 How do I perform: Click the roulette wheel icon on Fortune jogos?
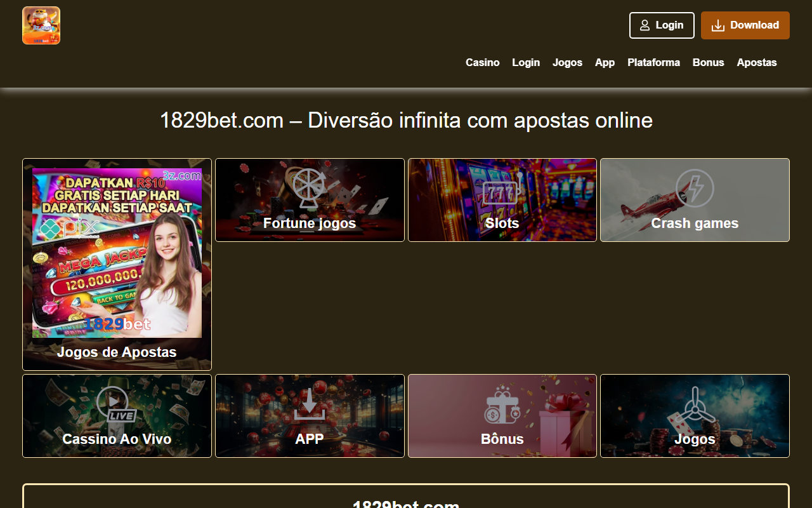(310, 188)
